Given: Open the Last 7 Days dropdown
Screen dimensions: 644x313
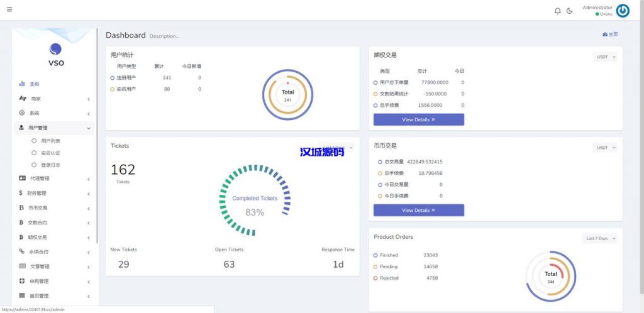Looking at the screenshot, I should [x=599, y=238].
